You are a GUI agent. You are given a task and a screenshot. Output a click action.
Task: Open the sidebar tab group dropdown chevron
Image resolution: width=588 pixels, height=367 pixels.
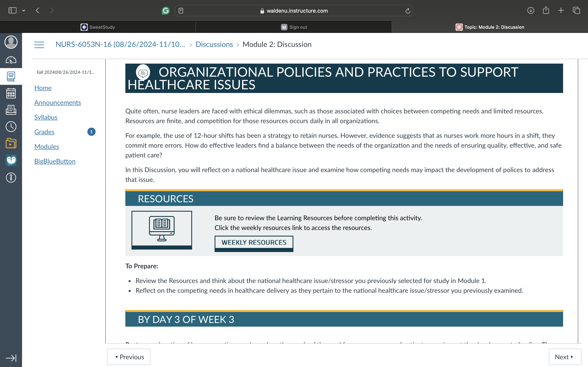click(23, 10)
